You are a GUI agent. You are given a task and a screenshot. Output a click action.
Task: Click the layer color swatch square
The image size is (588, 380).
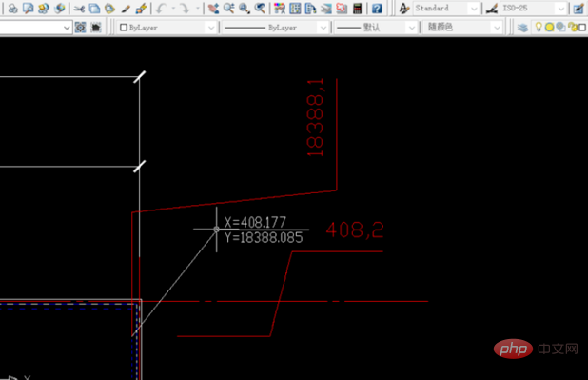582,27
